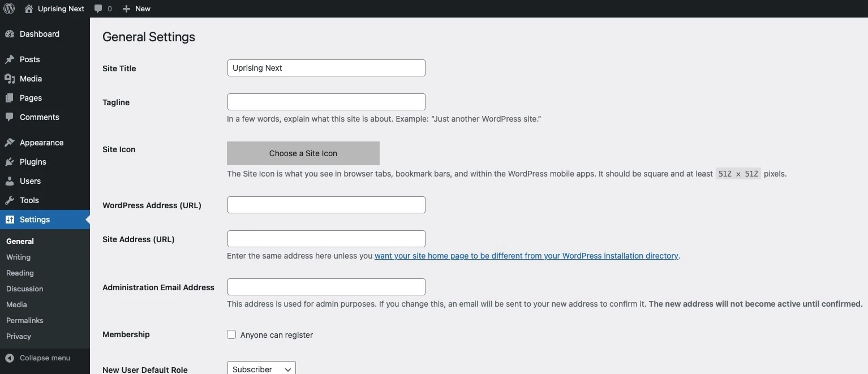Screen dimensions: 868x374
Task: Click the Dashboard menu label
Action: pos(40,34)
